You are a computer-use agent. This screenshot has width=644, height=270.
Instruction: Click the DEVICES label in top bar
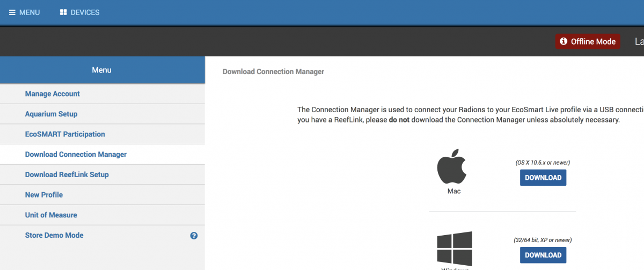(85, 12)
